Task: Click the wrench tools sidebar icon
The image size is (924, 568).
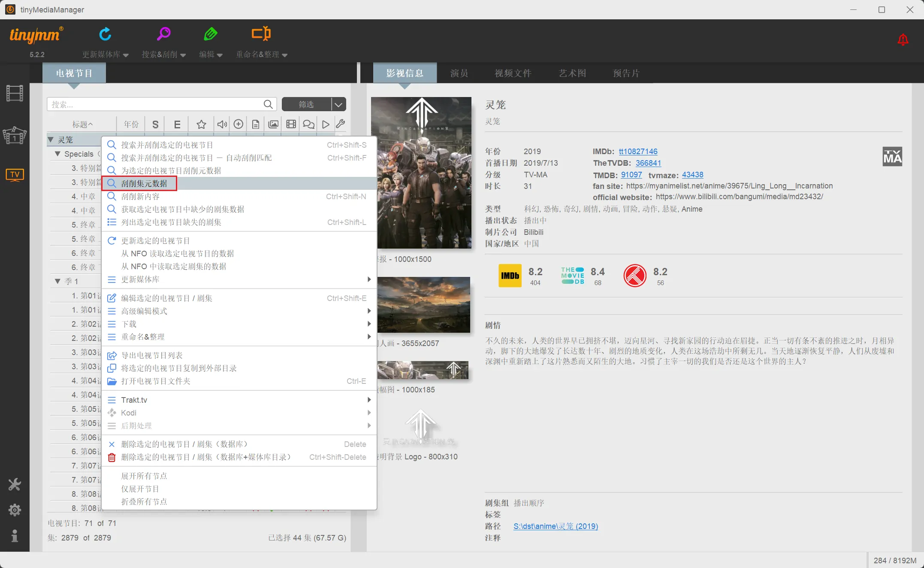Action: coord(15,485)
